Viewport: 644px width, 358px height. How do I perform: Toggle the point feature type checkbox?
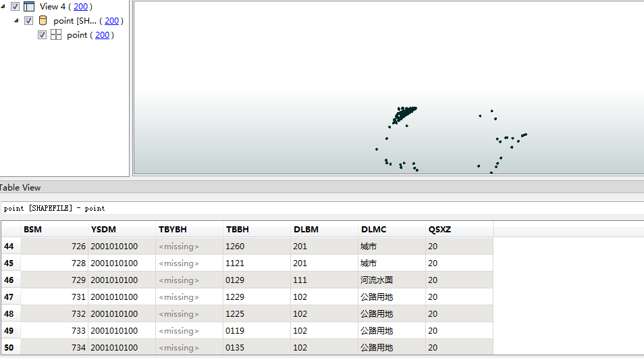43,35
